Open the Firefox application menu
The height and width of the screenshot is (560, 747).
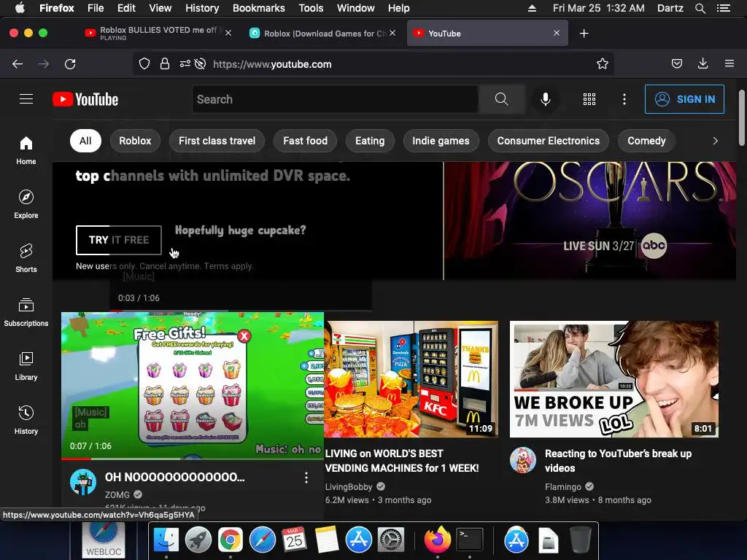pos(729,63)
